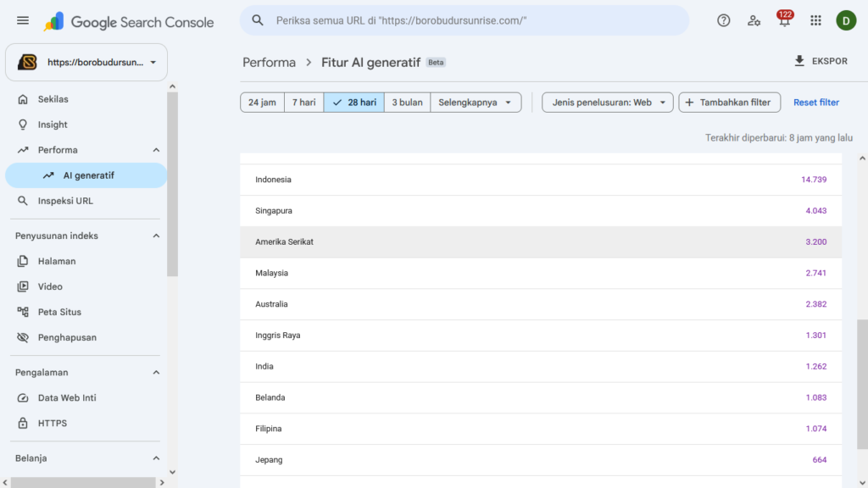The image size is (868, 488).
Task: Click the Inspeksi URL magnifier icon
Action: (x=23, y=201)
